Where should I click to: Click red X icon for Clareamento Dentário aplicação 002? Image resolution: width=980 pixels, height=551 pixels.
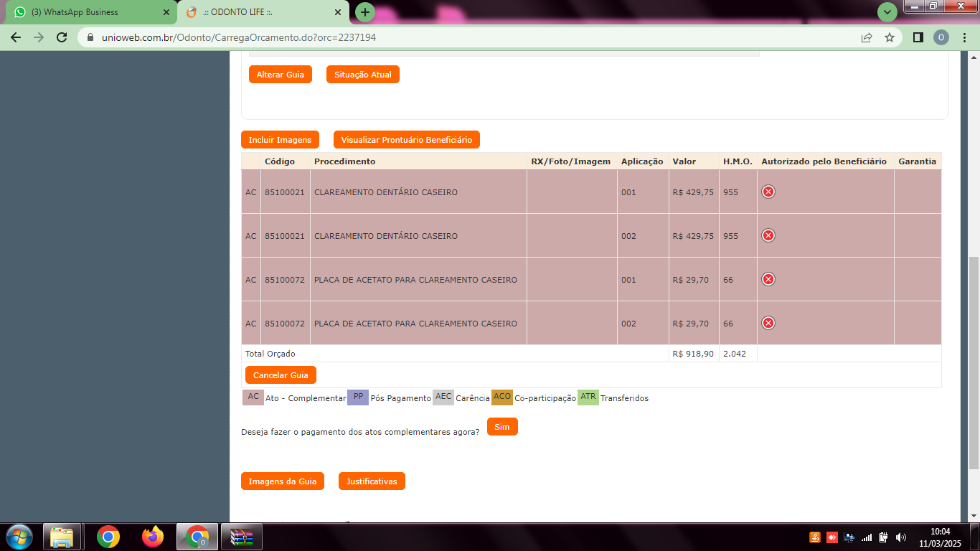point(768,235)
